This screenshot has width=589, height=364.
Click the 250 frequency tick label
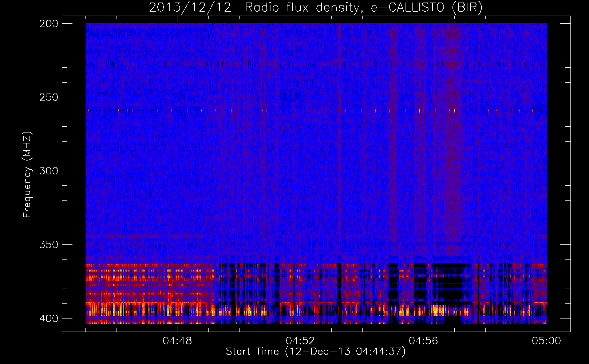(48, 97)
